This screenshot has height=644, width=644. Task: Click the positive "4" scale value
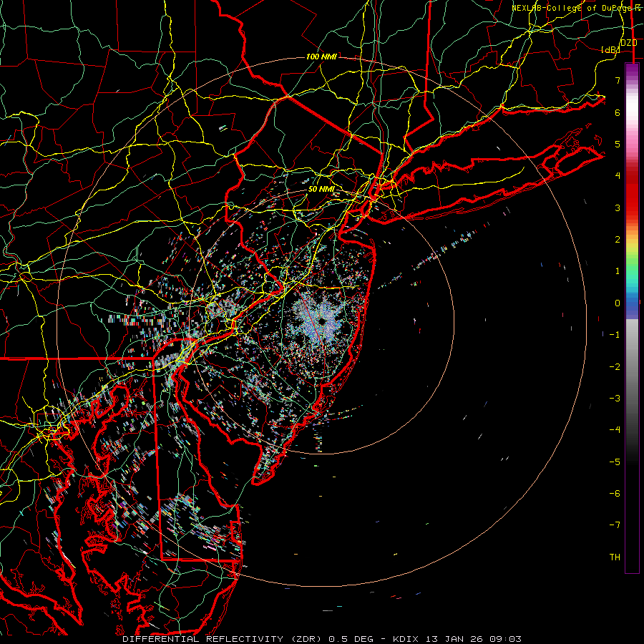[x=618, y=176]
